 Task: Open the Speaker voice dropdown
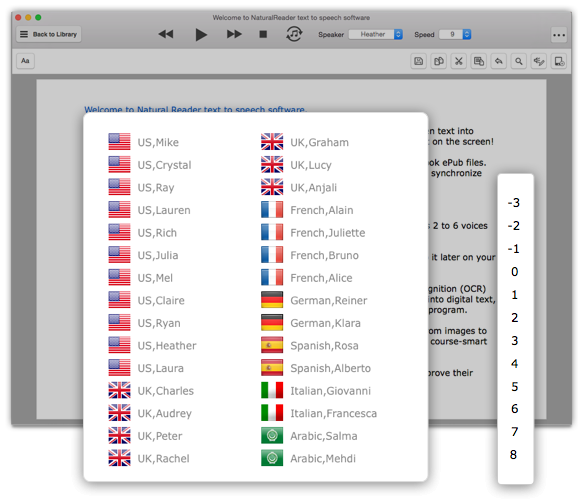376,34
